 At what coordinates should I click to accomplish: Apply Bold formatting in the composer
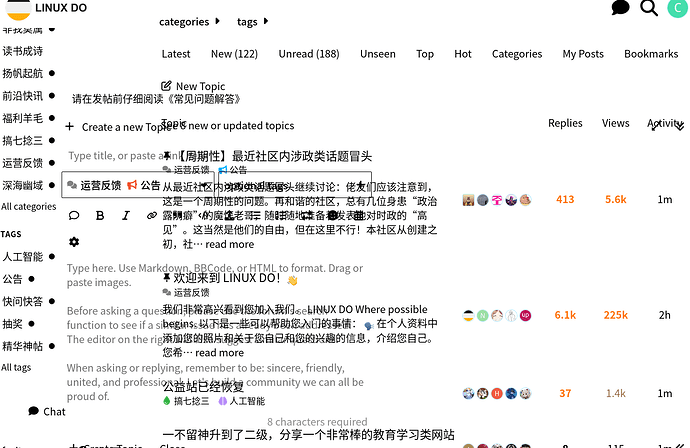[100, 215]
